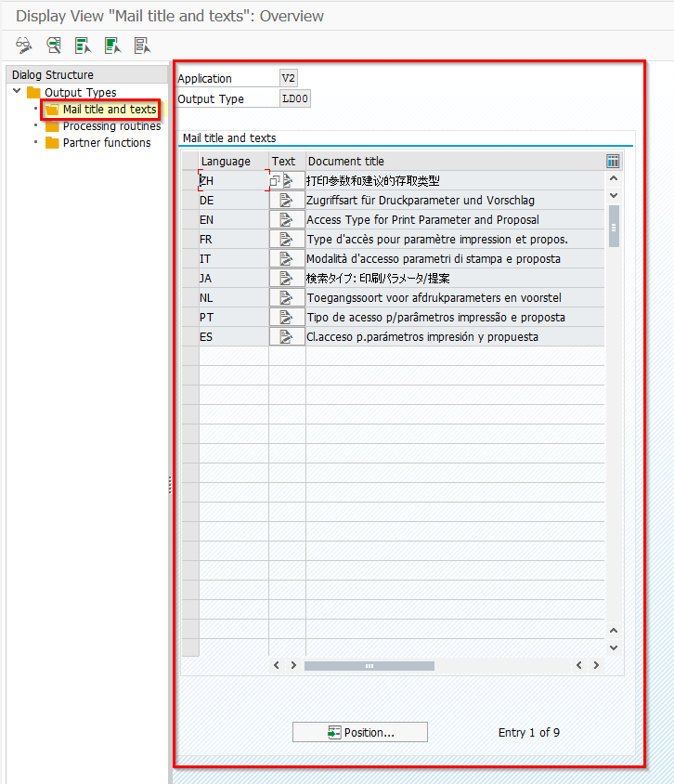This screenshot has width=674, height=784.
Task: Click the EN language cell
Action: pos(234,219)
